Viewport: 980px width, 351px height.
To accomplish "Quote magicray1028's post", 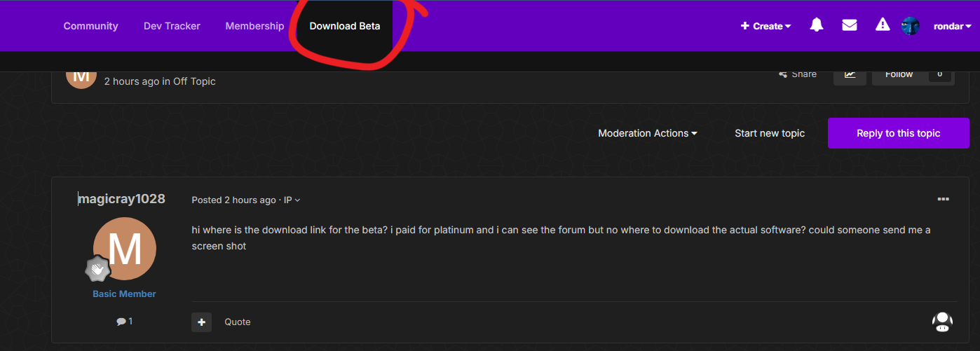I will click(x=238, y=322).
